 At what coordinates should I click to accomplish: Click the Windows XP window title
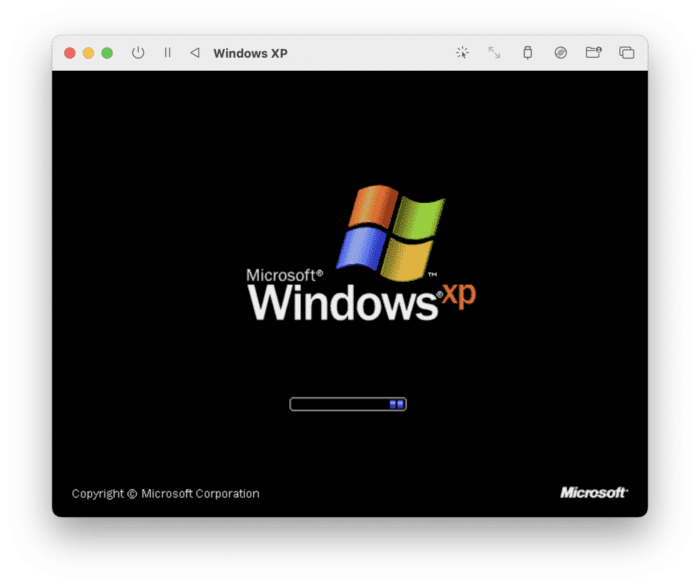click(250, 53)
